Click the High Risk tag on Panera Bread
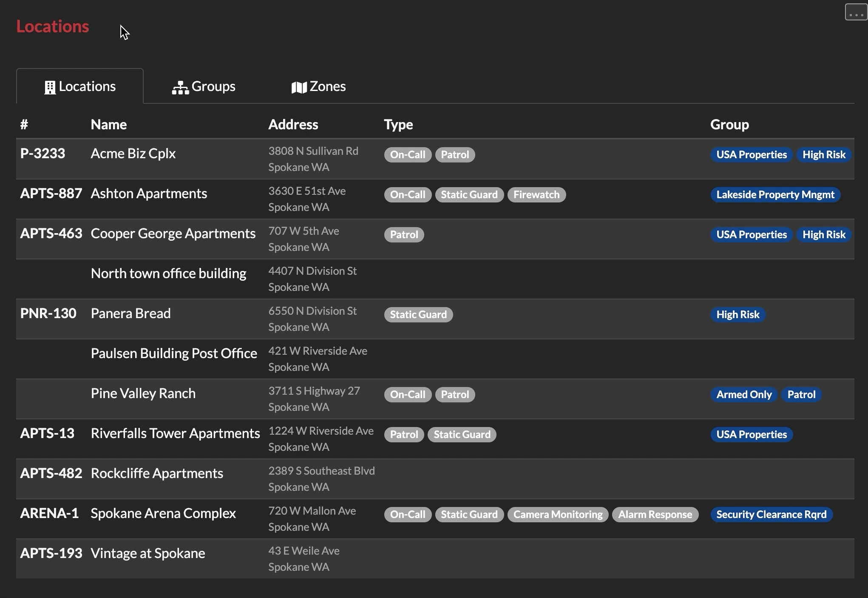This screenshot has height=598, width=868. (x=738, y=314)
